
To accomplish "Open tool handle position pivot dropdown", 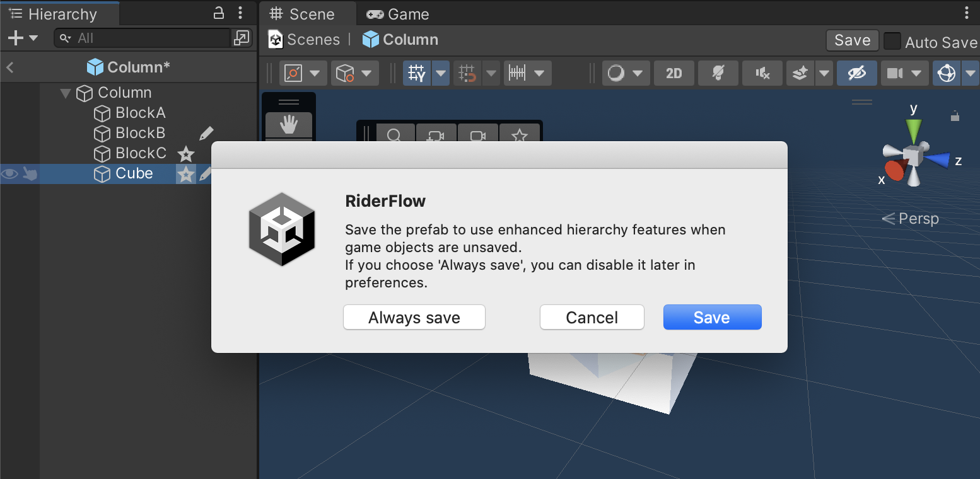I will [x=303, y=73].
